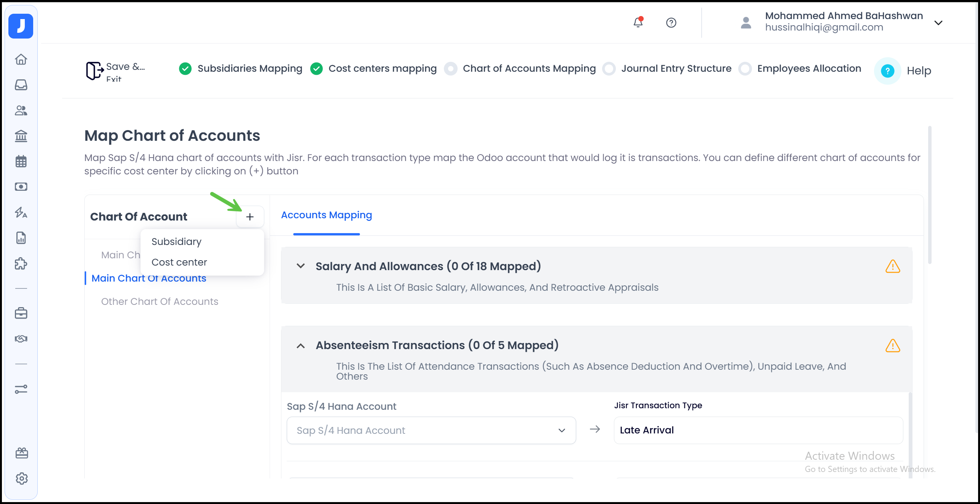
Task: Choose Subsidiary from the plus menu
Action: tap(176, 242)
